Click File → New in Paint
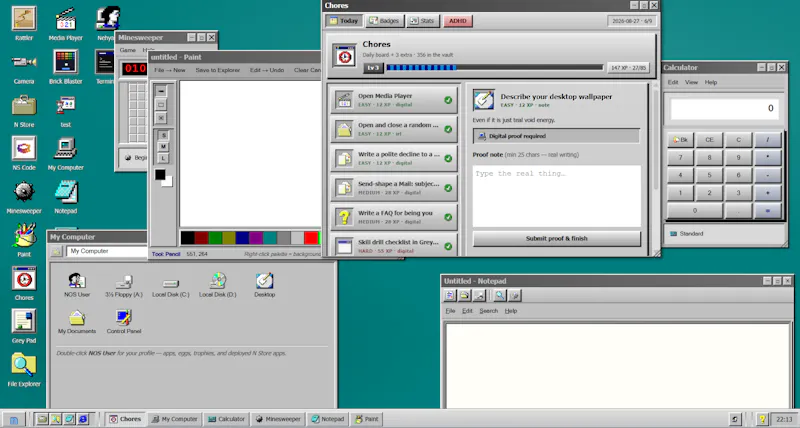800x428 pixels. pyautogui.click(x=170, y=70)
